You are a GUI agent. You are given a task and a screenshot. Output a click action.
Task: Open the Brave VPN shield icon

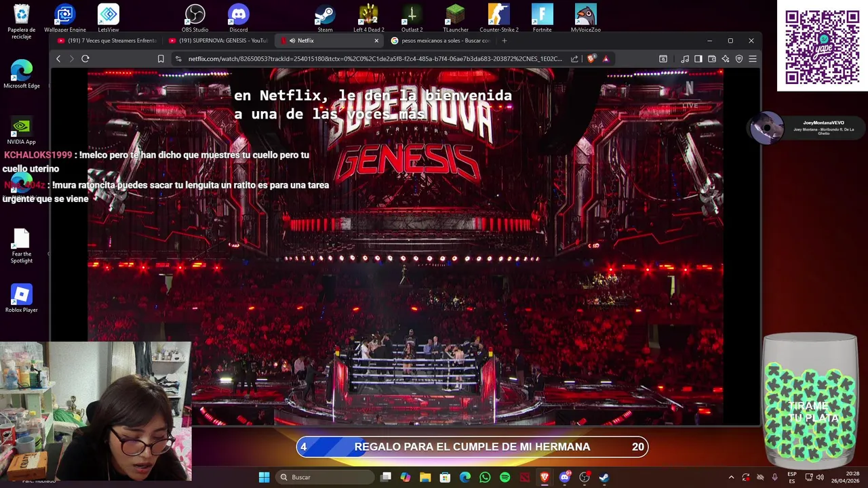[x=739, y=59]
